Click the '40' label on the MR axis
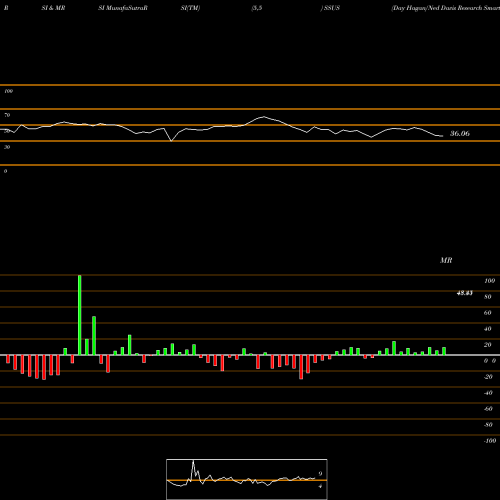Viewport: 500px width, 500px height. coord(488,329)
